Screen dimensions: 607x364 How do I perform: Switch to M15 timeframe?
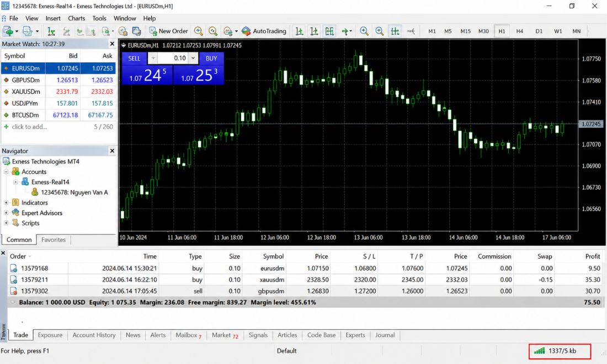coord(465,31)
